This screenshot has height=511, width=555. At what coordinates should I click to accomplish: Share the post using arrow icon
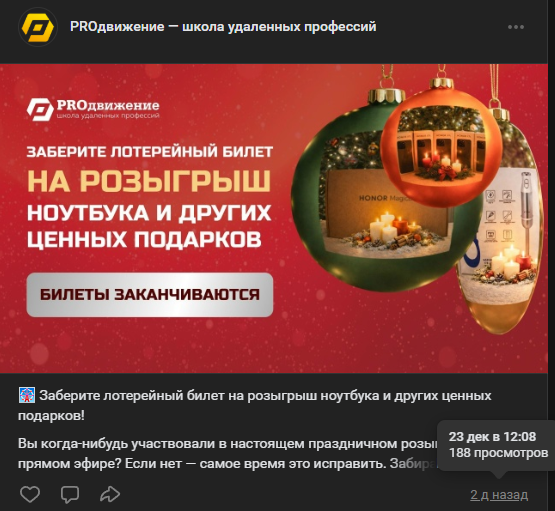pyautogui.click(x=110, y=494)
